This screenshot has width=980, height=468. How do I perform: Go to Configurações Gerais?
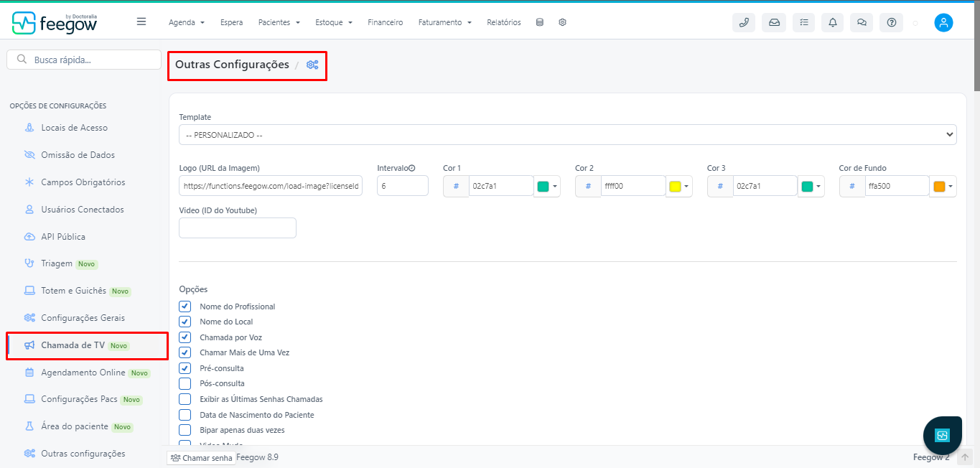[x=83, y=318]
